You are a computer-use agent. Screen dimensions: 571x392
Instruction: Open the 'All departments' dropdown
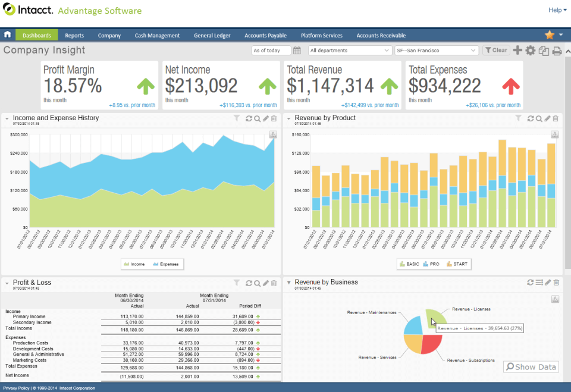pyautogui.click(x=349, y=50)
